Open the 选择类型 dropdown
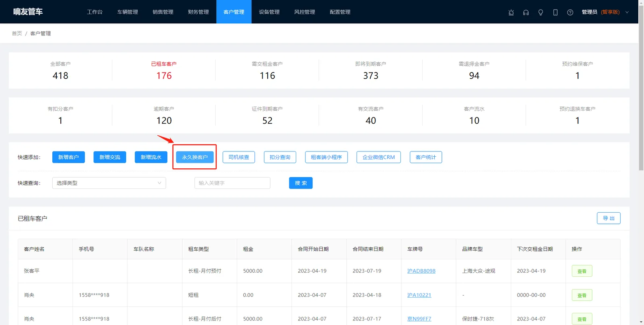Viewport: 644px width, 325px height. 109,183
